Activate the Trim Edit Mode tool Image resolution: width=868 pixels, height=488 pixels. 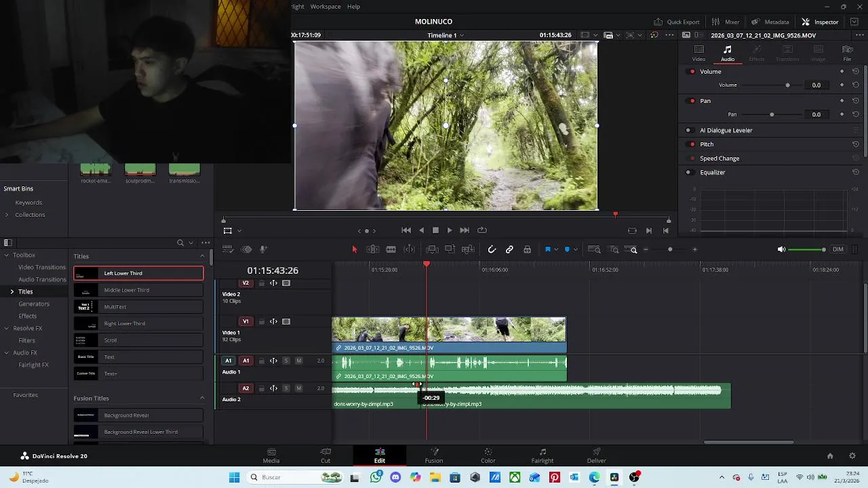click(373, 249)
